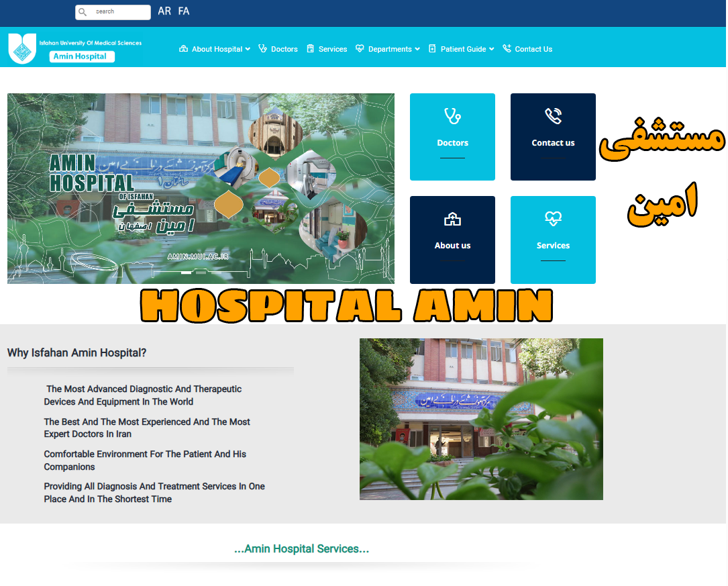Select the active slide indicator on hero banner
728x586 pixels.
pyautogui.click(x=186, y=273)
